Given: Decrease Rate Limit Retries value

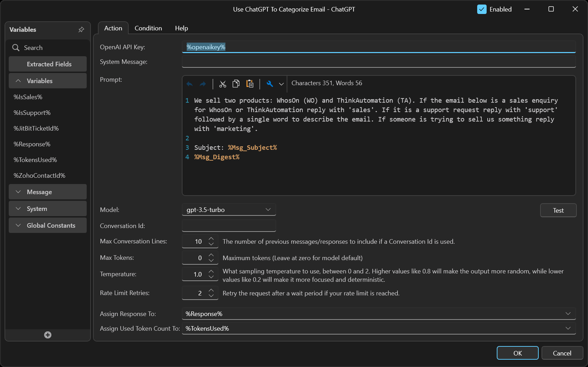Looking at the screenshot, I should click(x=211, y=295).
